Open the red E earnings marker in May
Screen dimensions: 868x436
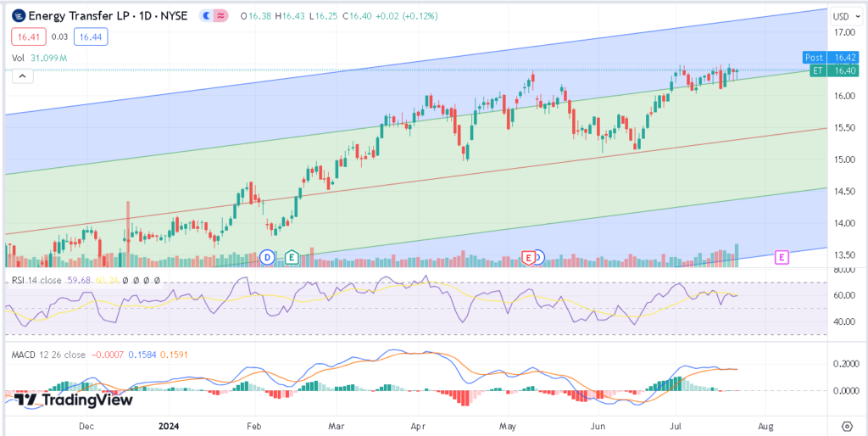click(528, 257)
